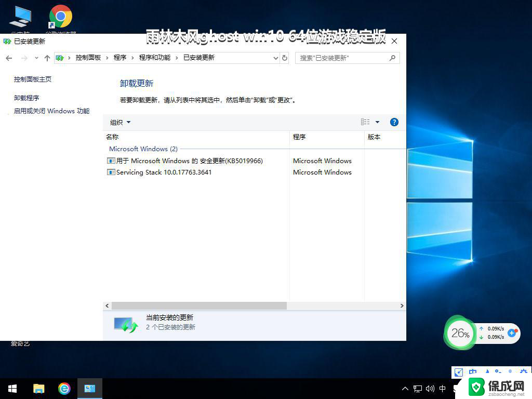Switch input method 中 indicator
Viewport: 532px width, 399px height.
pyautogui.click(x=443, y=389)
